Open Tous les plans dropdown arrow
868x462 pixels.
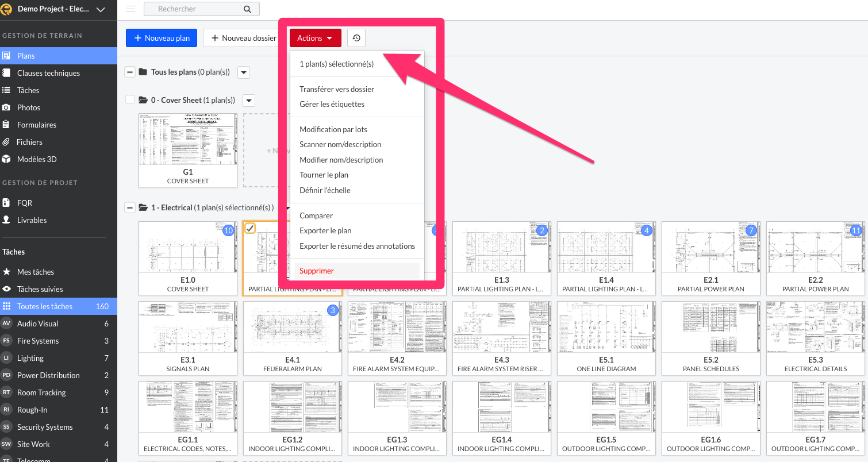pyautogui.click(x=244, y=72)
